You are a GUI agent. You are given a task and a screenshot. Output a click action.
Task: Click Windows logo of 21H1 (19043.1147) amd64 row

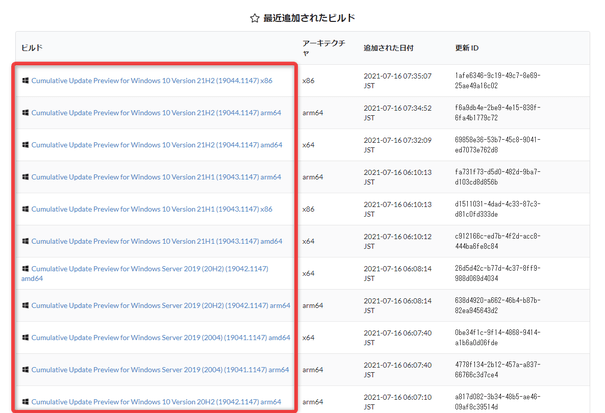tap(25, 240)
